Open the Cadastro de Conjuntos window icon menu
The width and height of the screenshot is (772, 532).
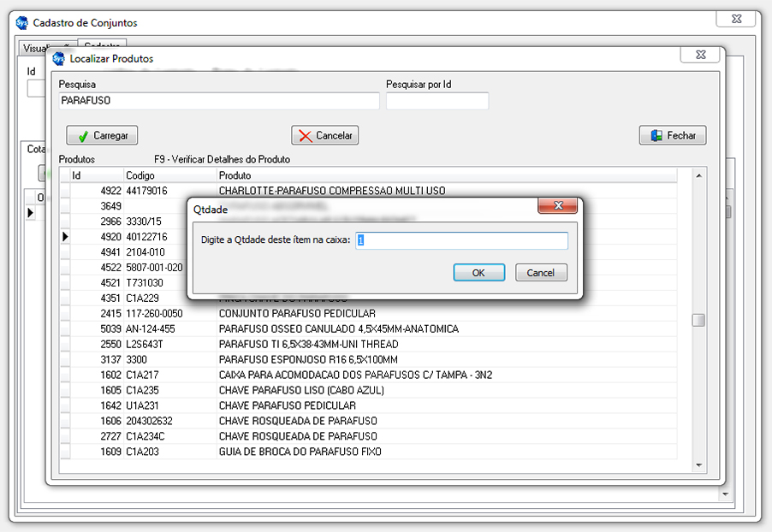point(22,23)
